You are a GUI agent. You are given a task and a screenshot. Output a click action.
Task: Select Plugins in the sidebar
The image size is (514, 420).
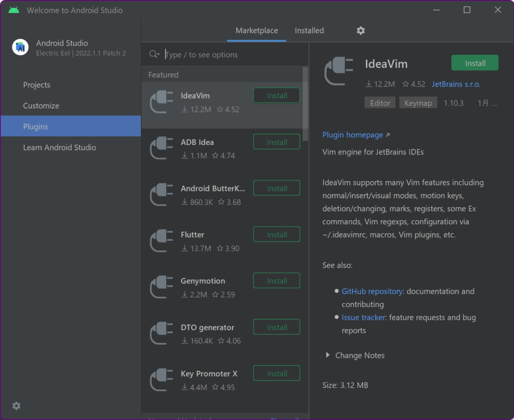pyautogui.click(x=71, y=126)
